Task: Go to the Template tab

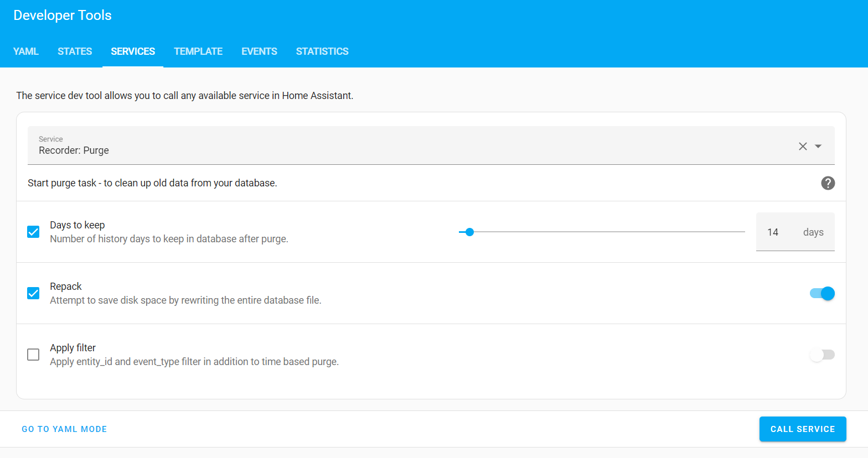Action: 198,51
